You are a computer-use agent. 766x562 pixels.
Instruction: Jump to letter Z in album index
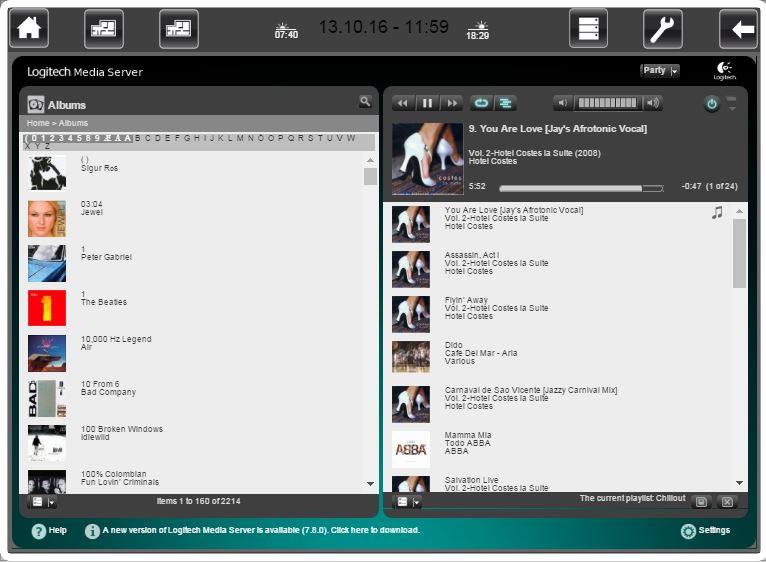(47, 146)
